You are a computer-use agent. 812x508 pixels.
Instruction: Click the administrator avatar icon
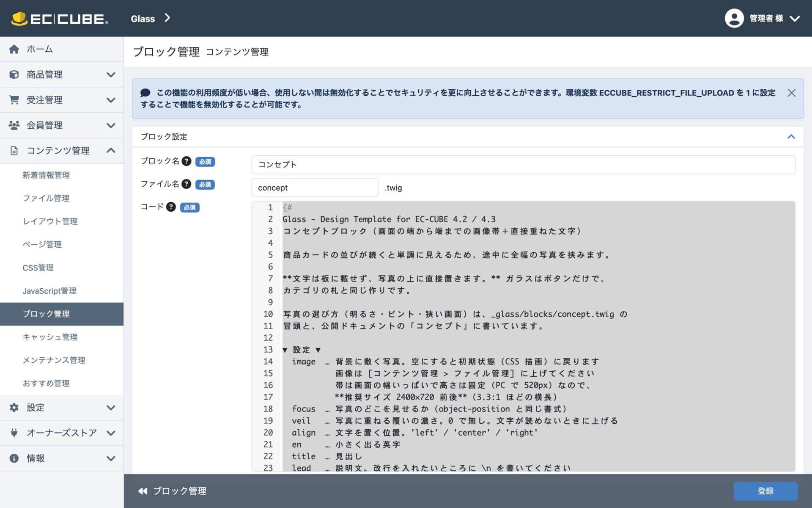pos(734,18)
